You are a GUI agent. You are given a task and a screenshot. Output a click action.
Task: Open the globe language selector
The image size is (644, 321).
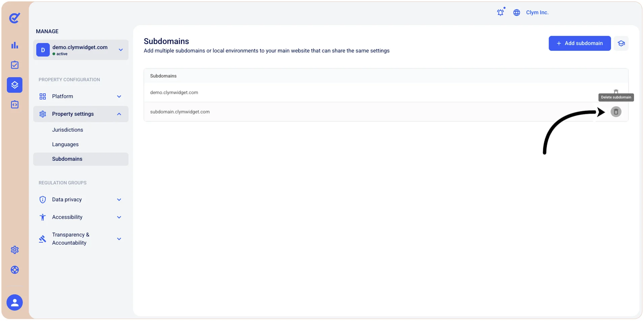pyautogui.click(x=517, y=12)
